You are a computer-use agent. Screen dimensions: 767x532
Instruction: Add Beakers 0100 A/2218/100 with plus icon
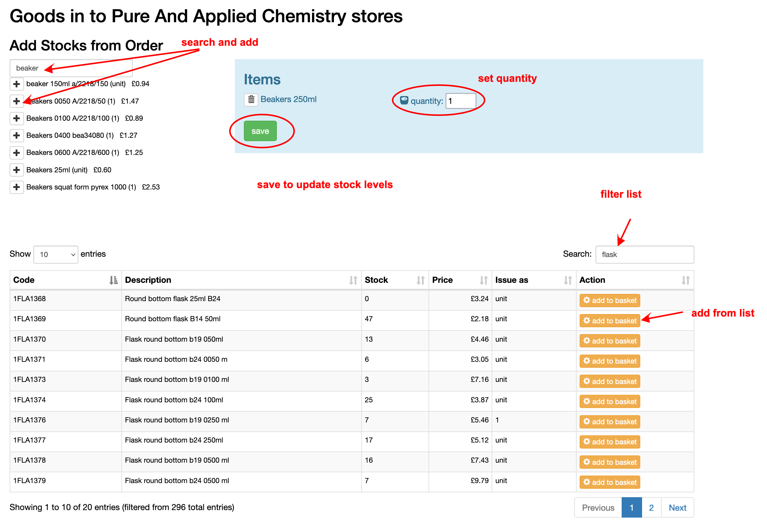tap(16, 118)
